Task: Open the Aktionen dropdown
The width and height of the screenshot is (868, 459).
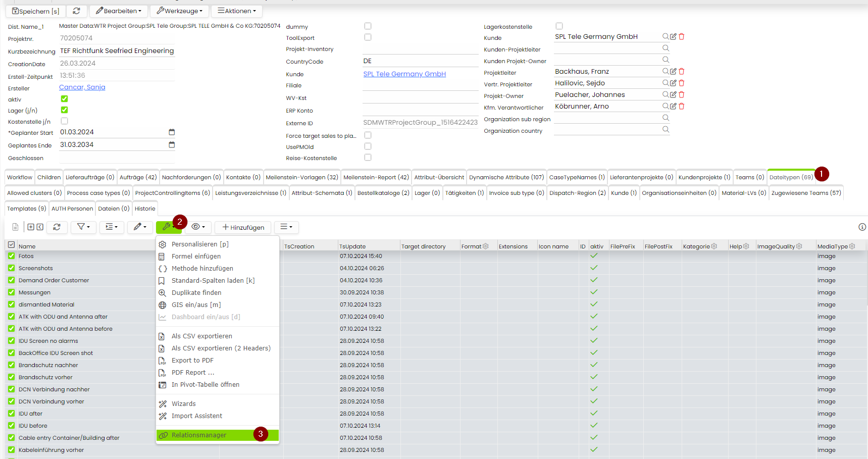Action: (237, 11)
